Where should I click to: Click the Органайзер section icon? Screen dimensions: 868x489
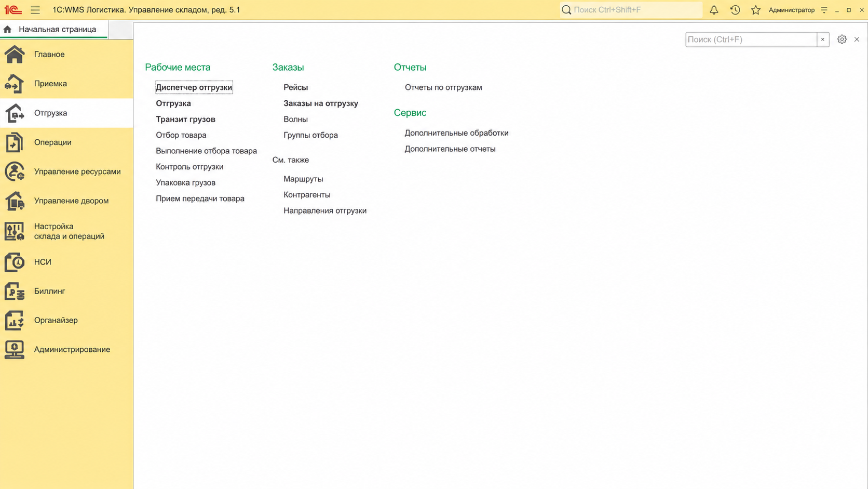(x=15, y=320)
